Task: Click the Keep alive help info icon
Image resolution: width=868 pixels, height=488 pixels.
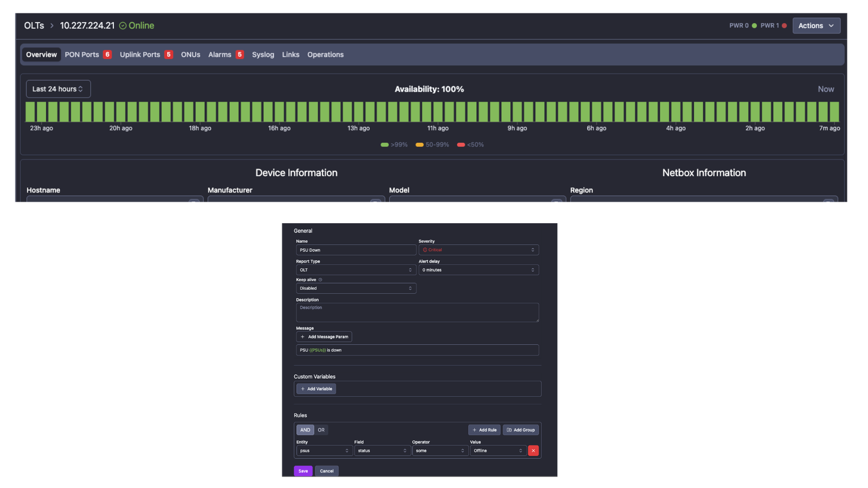Action: point(320,280)
